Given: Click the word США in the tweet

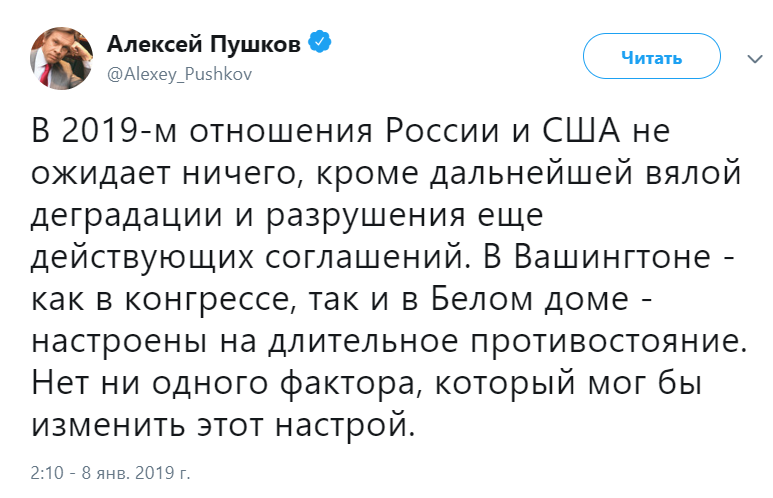Looking at the screenshot, I should (581, 131).
